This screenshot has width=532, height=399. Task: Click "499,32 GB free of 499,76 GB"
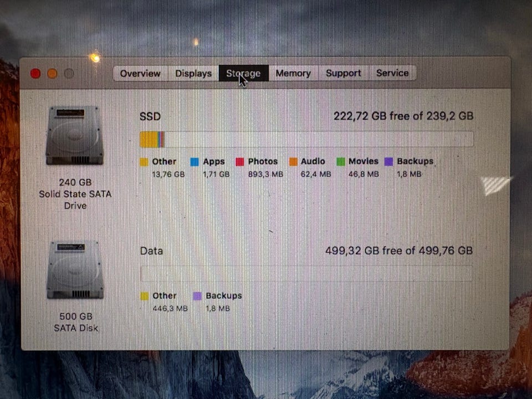point(399,250)
